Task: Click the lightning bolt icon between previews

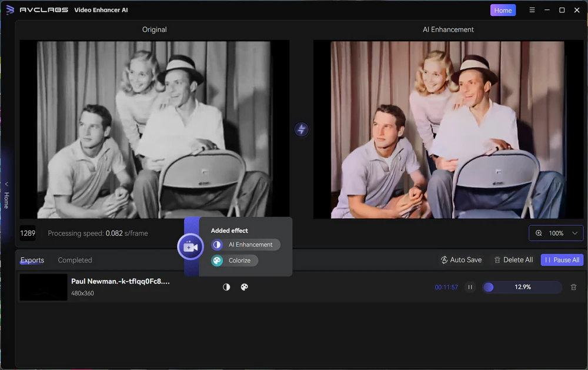Action: click(x=302, y=129)
